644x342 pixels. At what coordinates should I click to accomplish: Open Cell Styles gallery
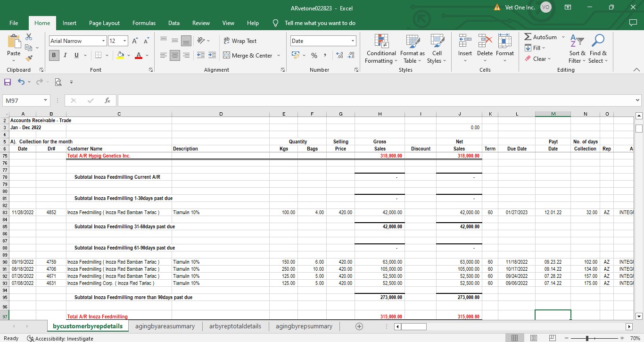tap(437, 49)
